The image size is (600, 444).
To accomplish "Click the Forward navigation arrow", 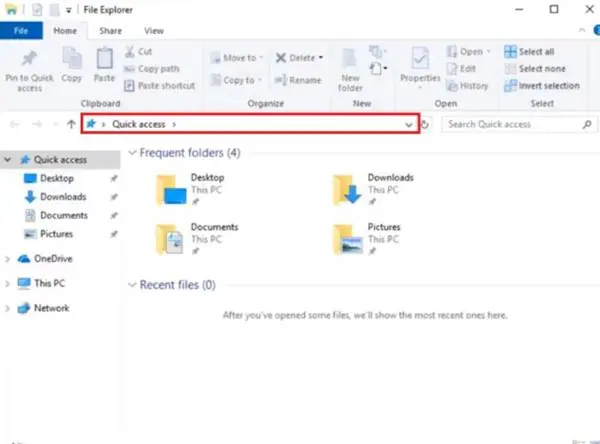I will (37, 124).
